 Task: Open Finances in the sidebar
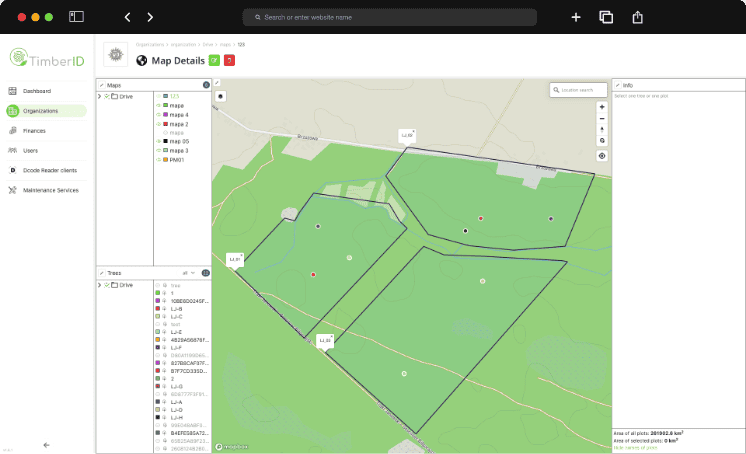(34, 131)
